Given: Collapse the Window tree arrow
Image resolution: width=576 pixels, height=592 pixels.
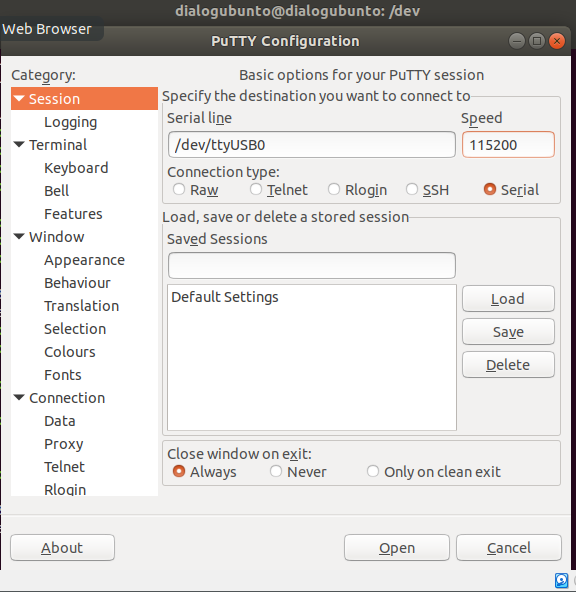Looking at the screenshot, I should (19, 237).
